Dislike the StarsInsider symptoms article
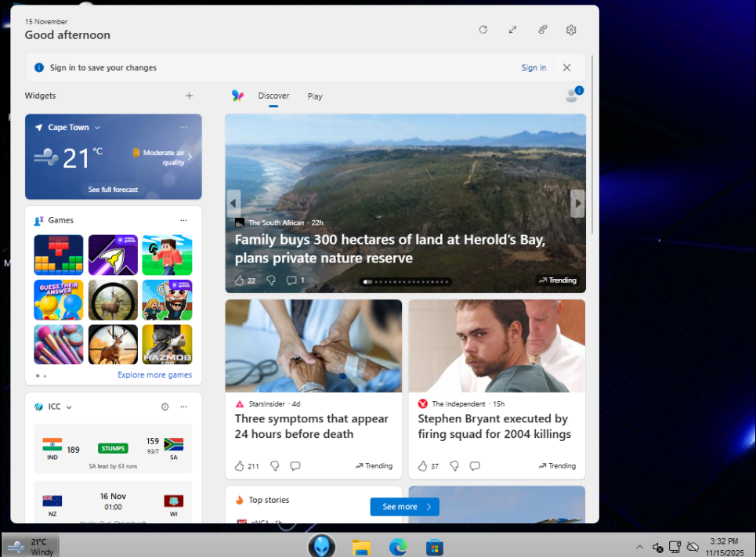 click(274, 466)
